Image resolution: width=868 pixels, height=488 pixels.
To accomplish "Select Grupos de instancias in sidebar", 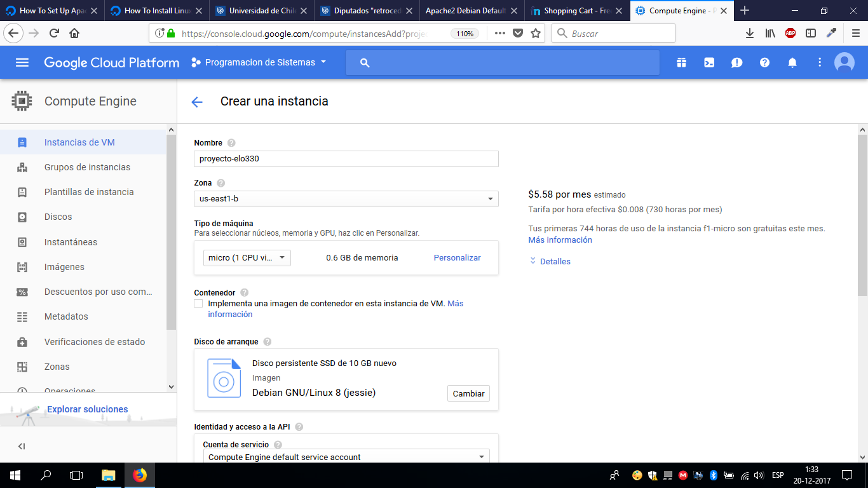I will [x=83, y=167].
